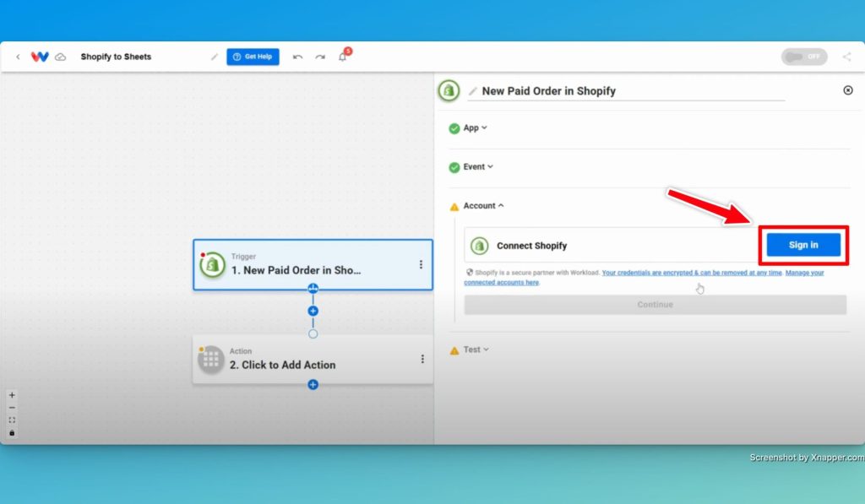The height and width of the screenshot is (504, 865).
Task: Click the Shopify icon next to Connect Shopify
Action: click(x=480, y=246)
